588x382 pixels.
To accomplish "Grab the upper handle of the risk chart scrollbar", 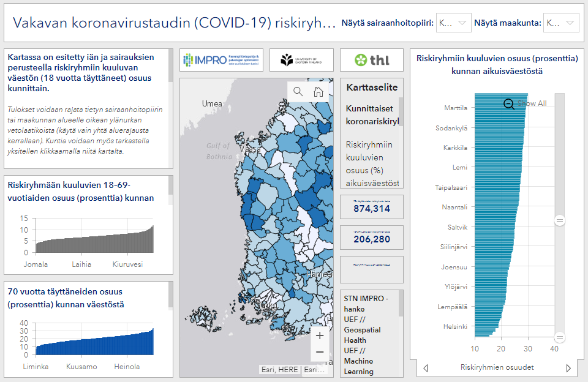I will [559, 220].
